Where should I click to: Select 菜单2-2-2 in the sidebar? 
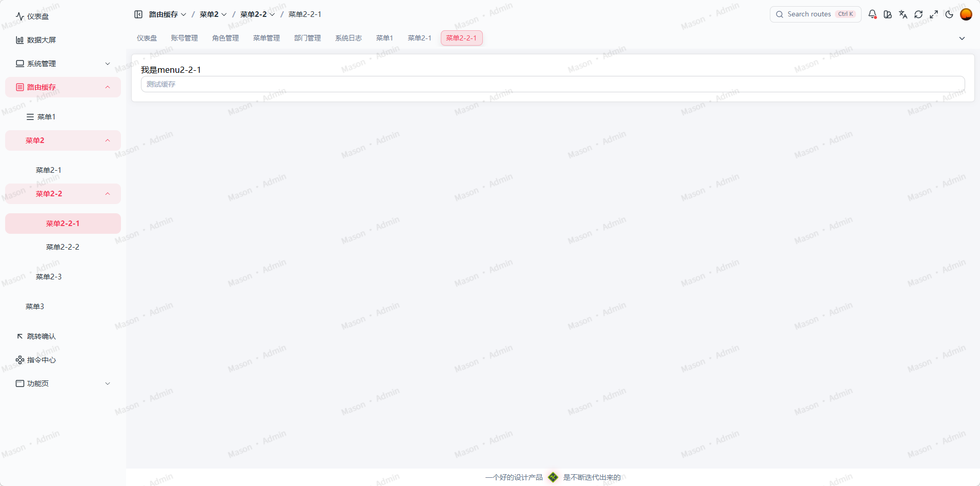pos(62,247)
